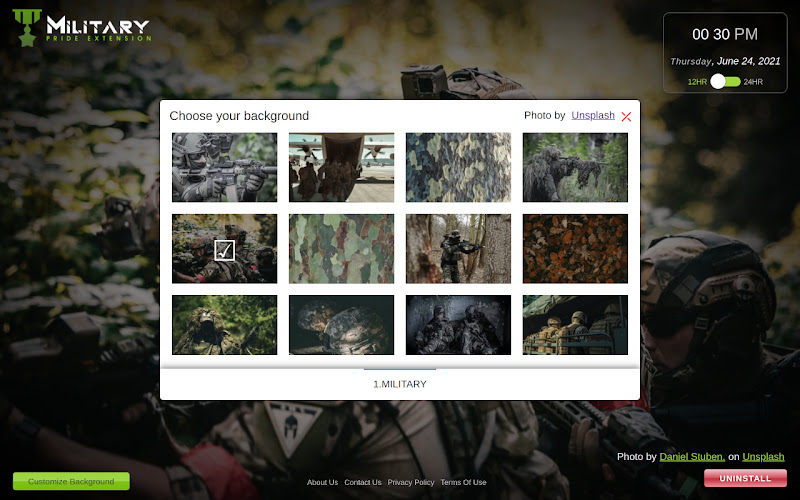The height and width of the screenshot is (500, 800).
Task: Click the red UNINSTALL button
Action: (x=745, y=478)
